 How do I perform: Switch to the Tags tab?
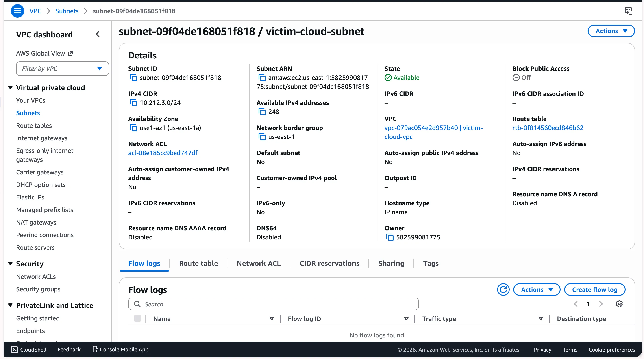tap(431, 263)
